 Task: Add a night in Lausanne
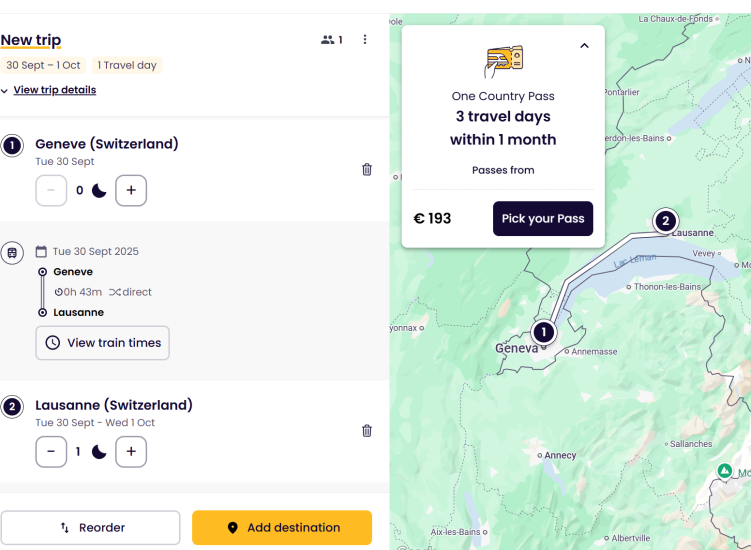(x=131, y=452)
